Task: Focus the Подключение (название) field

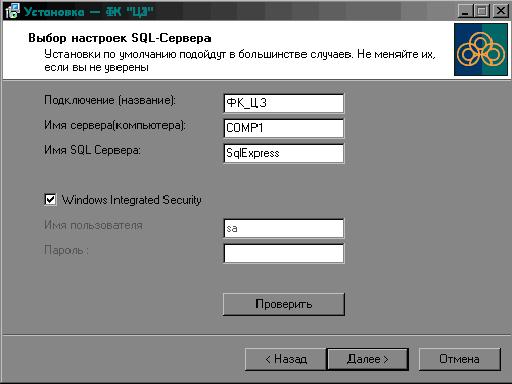Action: click(284, 103)
